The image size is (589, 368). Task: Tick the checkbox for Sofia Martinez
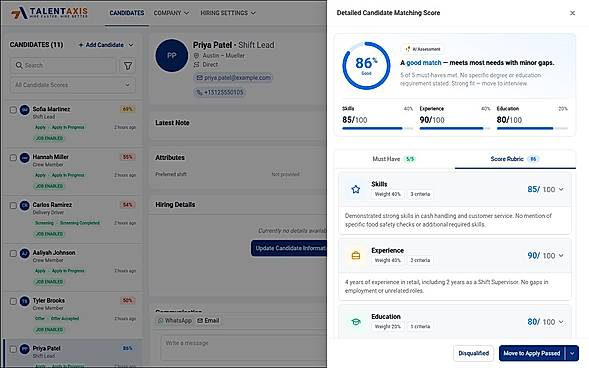point(13,110)
